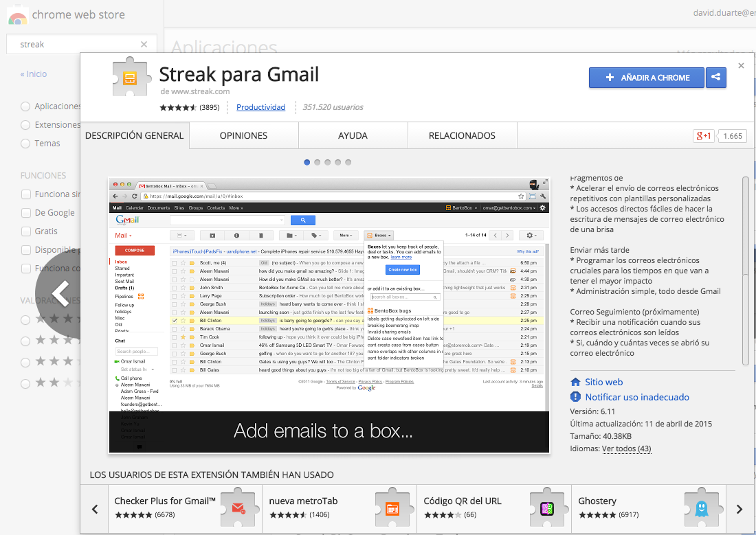Enable the 'De Google' checkbox

click(x=26, y=212)
